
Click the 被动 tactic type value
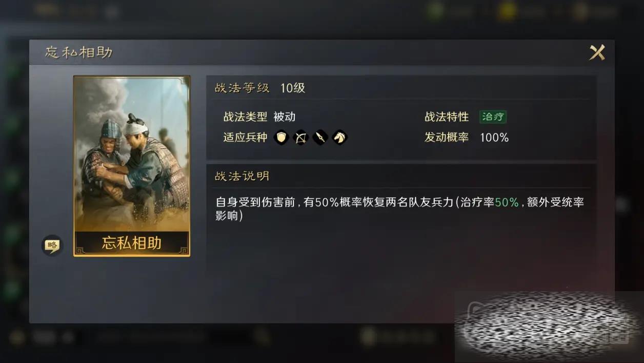[x=285, y=117]
